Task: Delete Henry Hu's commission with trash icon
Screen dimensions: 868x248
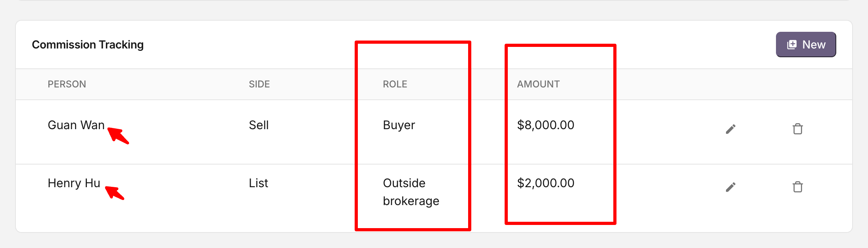Action: coord(797,187)
